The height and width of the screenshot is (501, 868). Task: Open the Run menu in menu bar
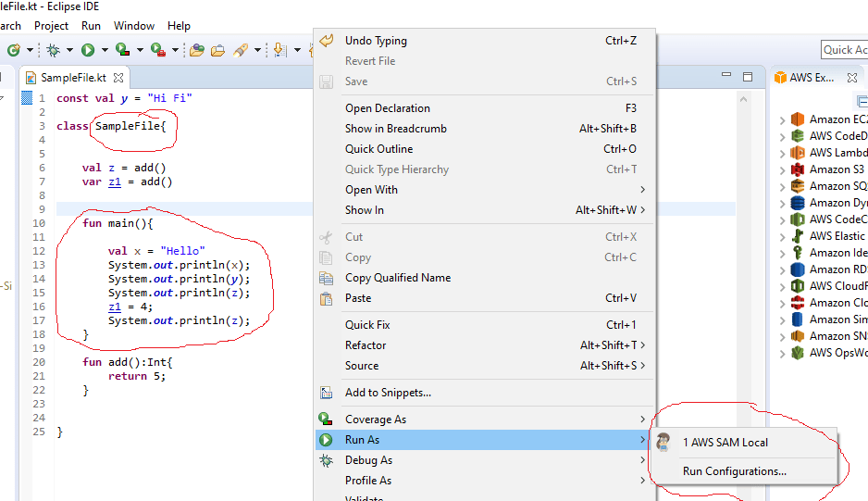click(91, 26)
